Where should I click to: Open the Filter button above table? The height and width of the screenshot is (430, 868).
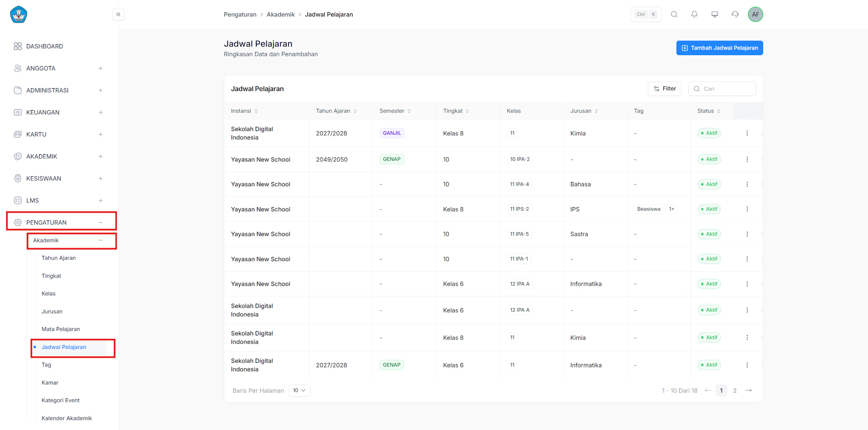(x=664, y=89)
